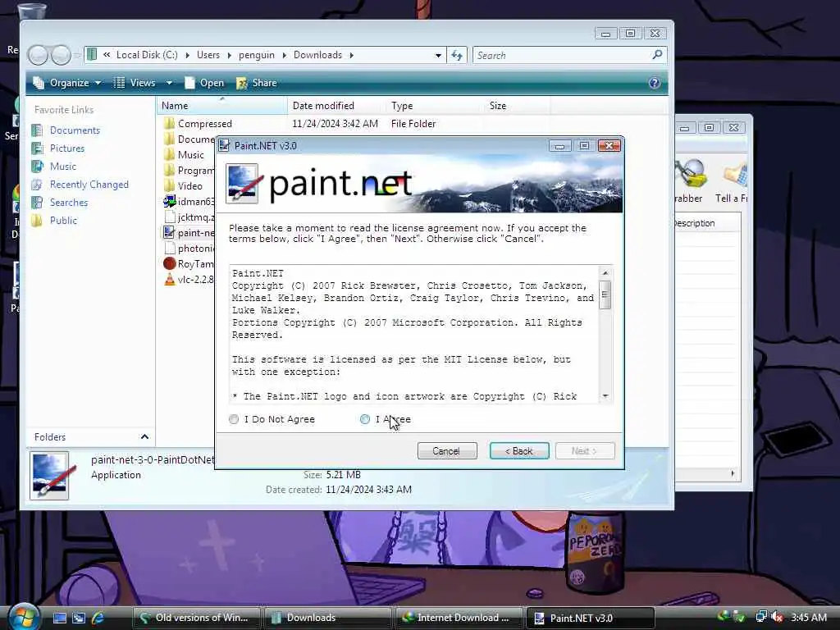Open Explorer help icon
This screenshot has width=840, height=630.
(654, 83)
